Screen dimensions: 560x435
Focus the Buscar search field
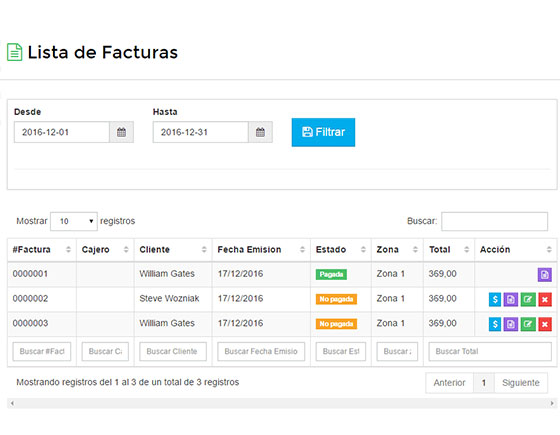(494, 221)
